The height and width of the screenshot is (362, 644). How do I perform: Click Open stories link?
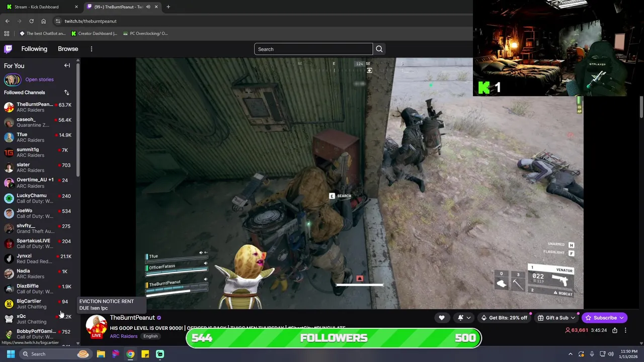pyautogui.click(x=39, y=79)
